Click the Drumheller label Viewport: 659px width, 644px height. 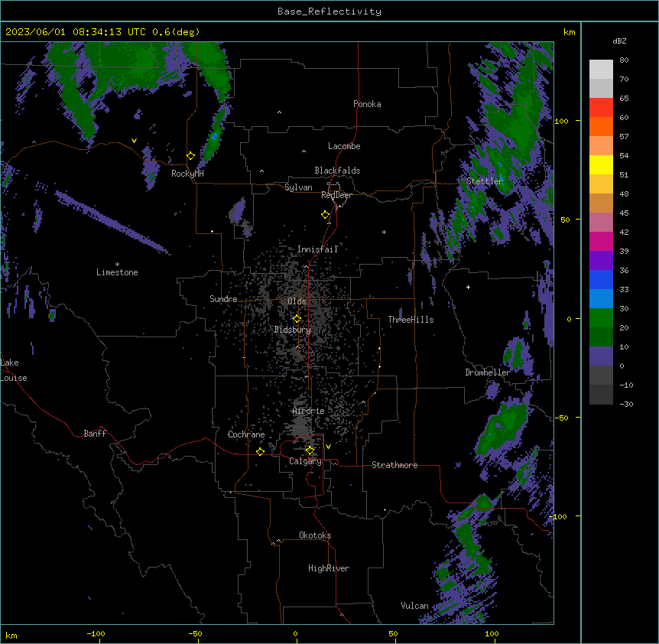(488, 372)
